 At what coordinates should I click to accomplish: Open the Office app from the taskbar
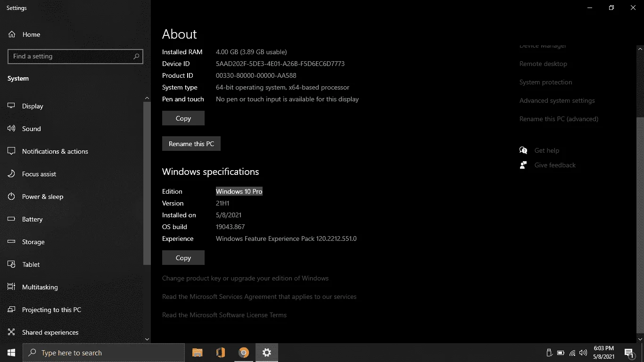point(221,353)
